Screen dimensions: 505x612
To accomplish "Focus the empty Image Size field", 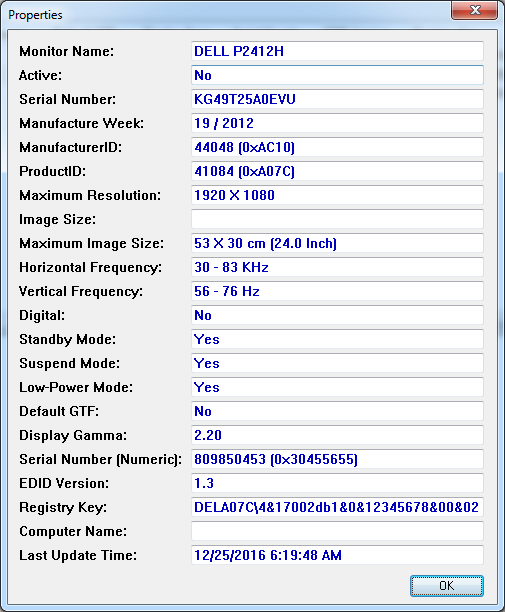I will point(337,219).
